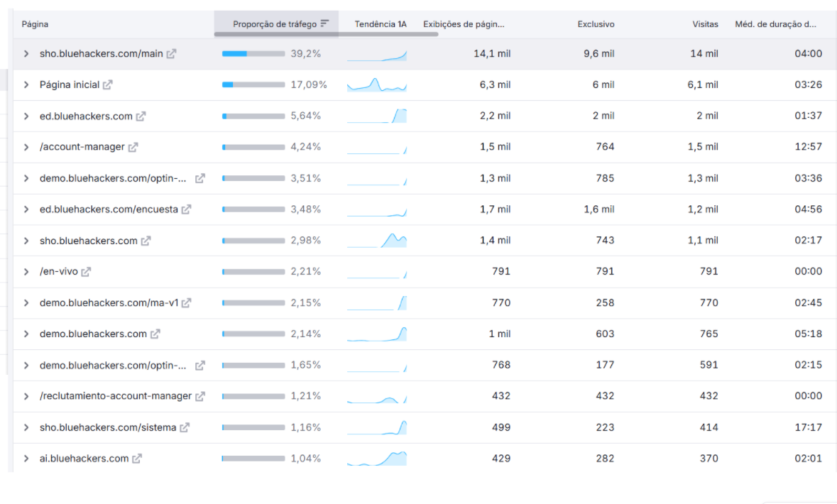Screen dimensions: 837x504
Task: Open external link icon for ed.bluehackers.com/encuesta
Action: pyautogui.click(x=186, y=210)
